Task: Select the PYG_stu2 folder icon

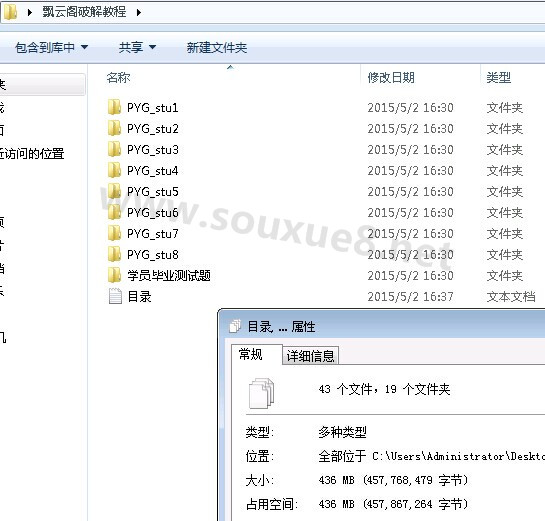Action: tap(115, 128)
